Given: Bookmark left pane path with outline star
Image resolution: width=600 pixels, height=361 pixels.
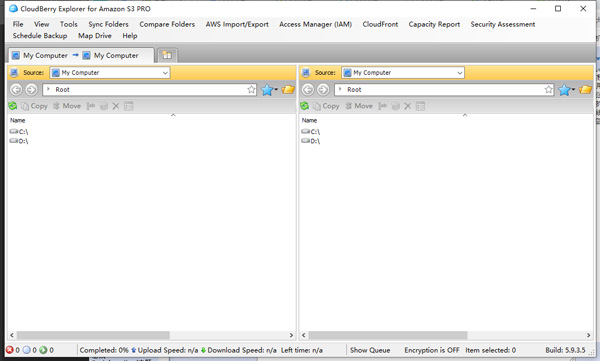Looking at the screenshot, I should 251,90.
